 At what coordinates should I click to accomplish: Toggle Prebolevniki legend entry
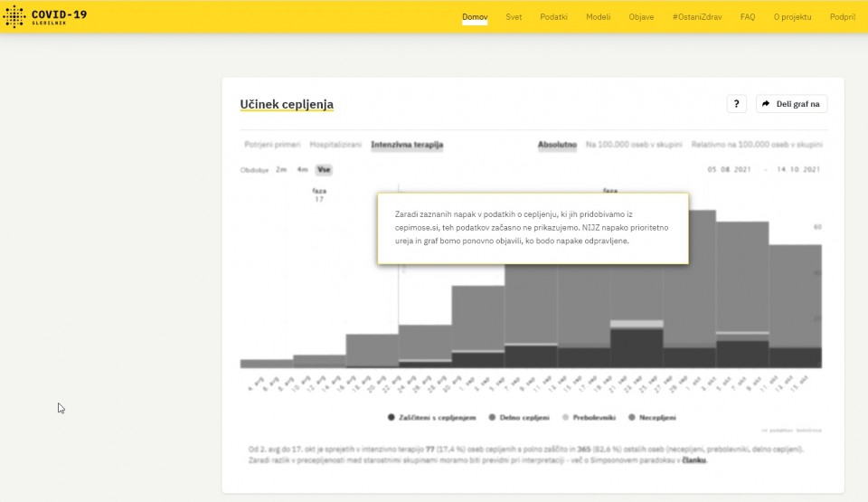pyautogui.click(x=589, y=417)
